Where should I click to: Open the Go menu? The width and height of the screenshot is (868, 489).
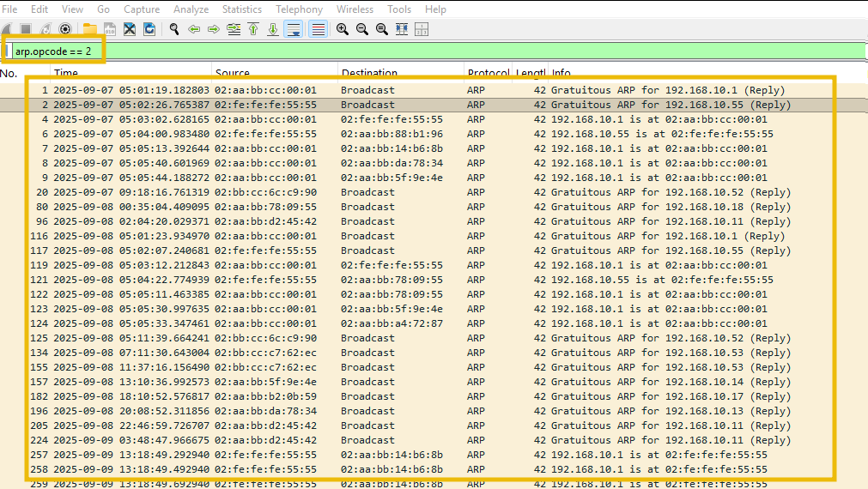coord(104,9)
